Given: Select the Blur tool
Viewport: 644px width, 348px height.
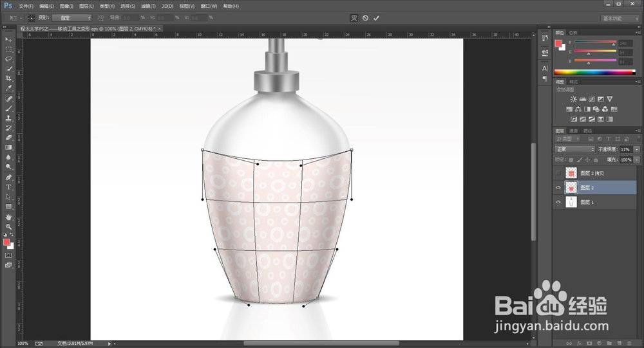Looking at the screenshot, I should pos(8,158).
